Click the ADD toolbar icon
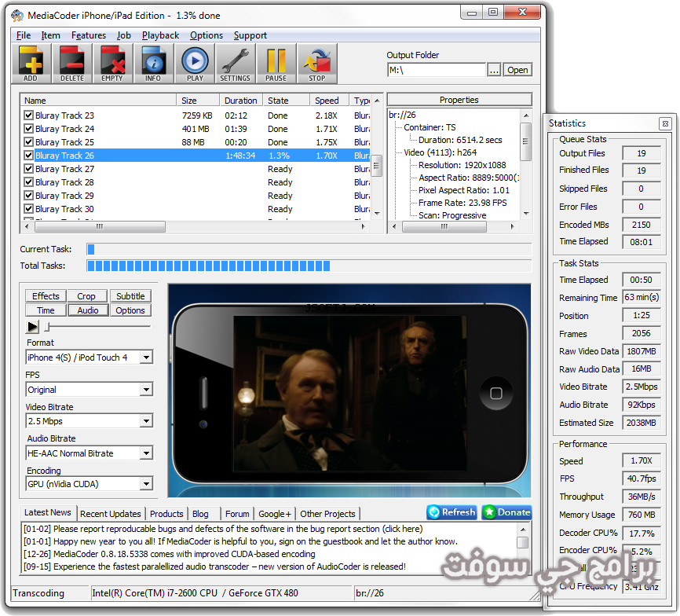The height and width of the screenshot is (616, 680). tap(31, 64)
